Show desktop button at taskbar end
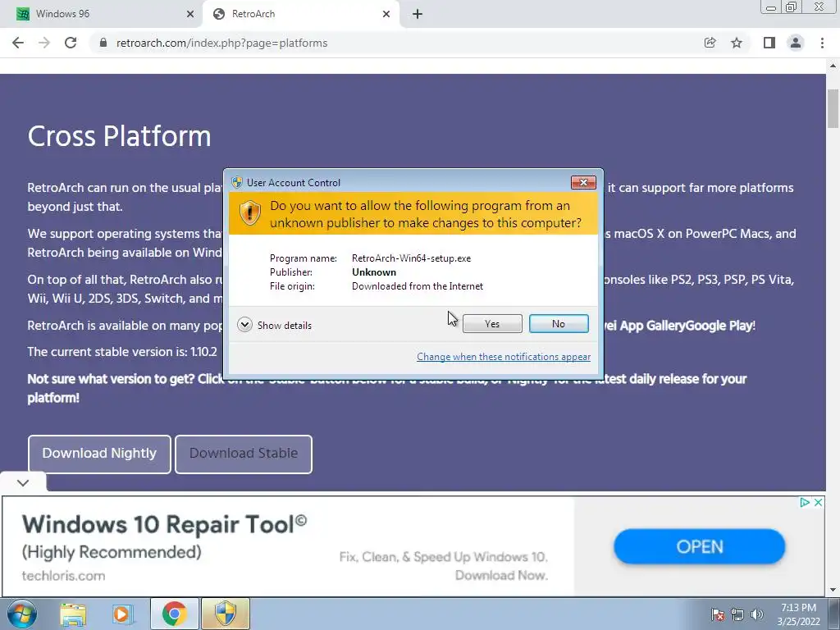 click(x=834, y=614)
